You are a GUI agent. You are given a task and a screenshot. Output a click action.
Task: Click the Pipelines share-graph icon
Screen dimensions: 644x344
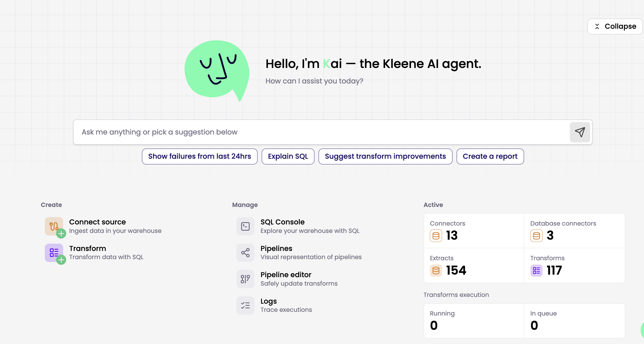coord(245,253)
